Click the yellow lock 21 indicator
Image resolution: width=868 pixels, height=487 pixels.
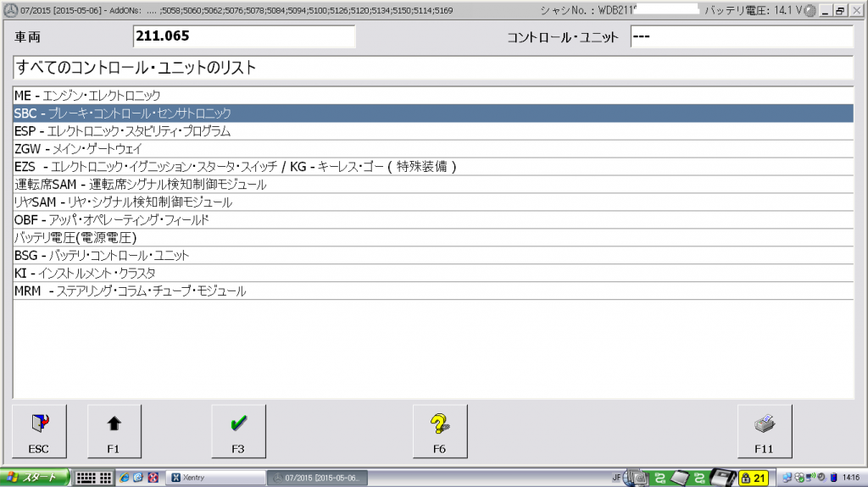point(754,478)
